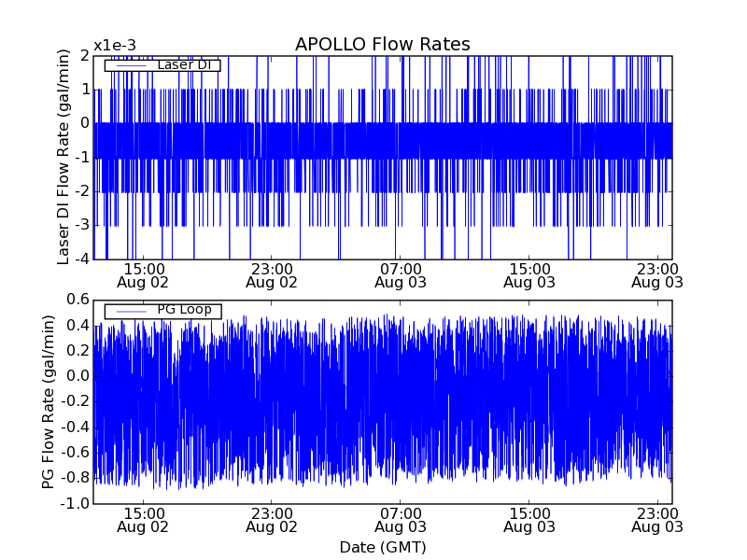The height and width of the screenshot is (560, 747).
Task: Click 15:00 Aug 02 tick on PG Loop plot
Action: point(143,520)
